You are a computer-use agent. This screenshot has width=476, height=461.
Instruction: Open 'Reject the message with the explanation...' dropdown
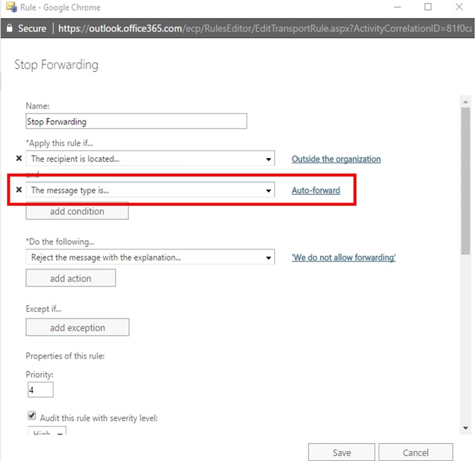[x=150, y=257]
